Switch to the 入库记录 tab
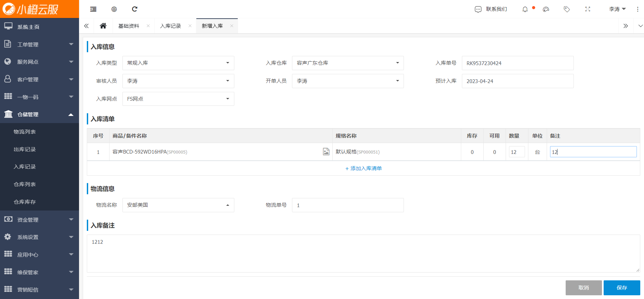Screen dimensions: 644x299 coord(171,26)
